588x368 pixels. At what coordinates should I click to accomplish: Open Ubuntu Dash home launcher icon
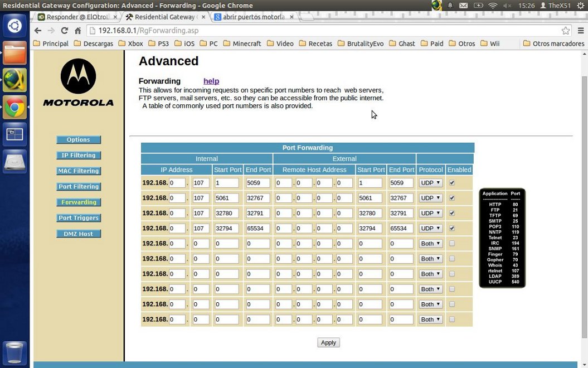coord(14,26)
